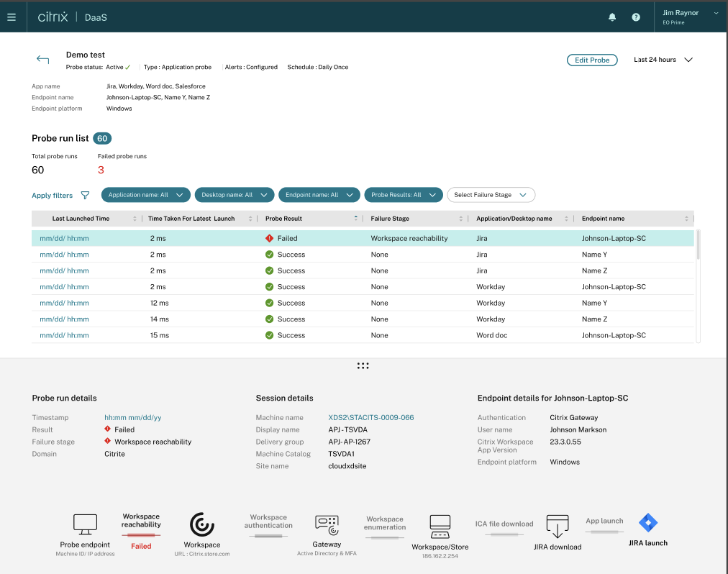The width and height of the screenshot is (728, 574).
Task: Click the Probe run list count badge 60
Action: click(x=102, y=138)
